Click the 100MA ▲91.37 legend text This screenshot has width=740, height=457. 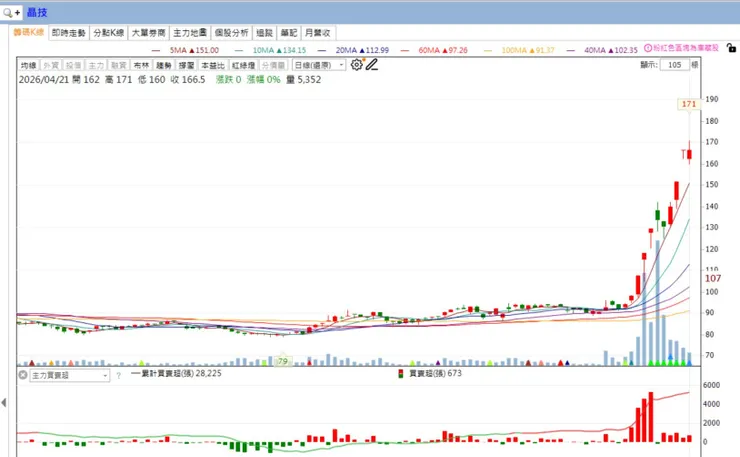pos(528,50)
